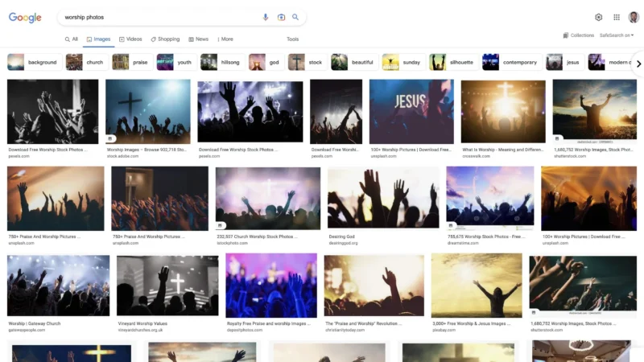Click the blue magnifier search button
This screenshot has height=362, width=644.
tap(295, 17)
